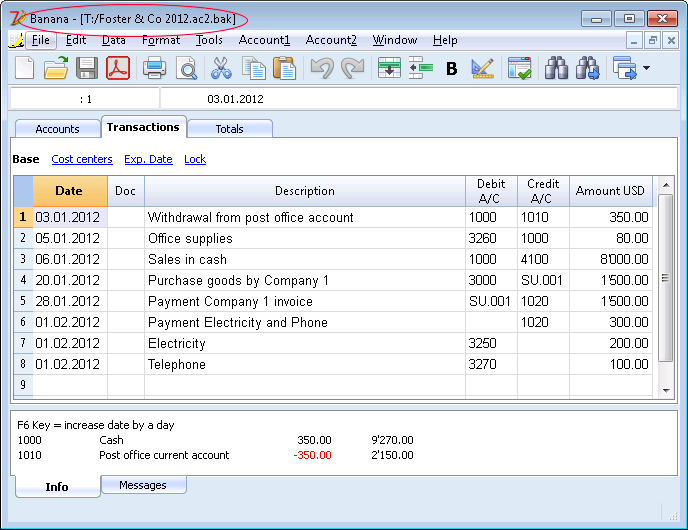Open the Edit menu
Image resolution: width=688 pixels, height=530 pixels.
tap(76, 40)
